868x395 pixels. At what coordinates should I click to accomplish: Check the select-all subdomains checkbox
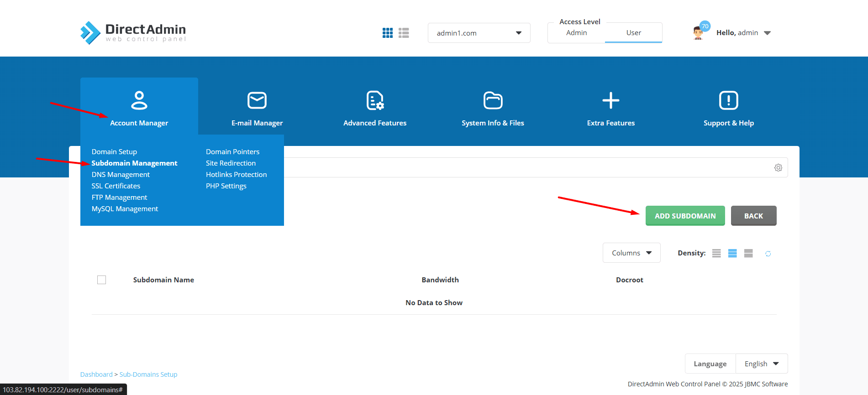coord(101,280)
